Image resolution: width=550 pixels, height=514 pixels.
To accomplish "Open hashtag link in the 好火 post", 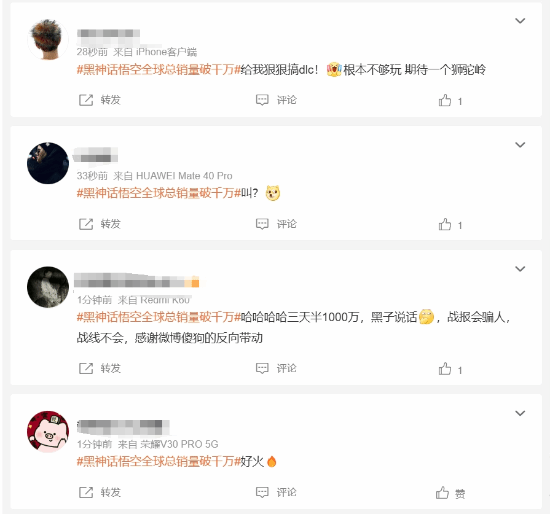I will pos(159,461).
